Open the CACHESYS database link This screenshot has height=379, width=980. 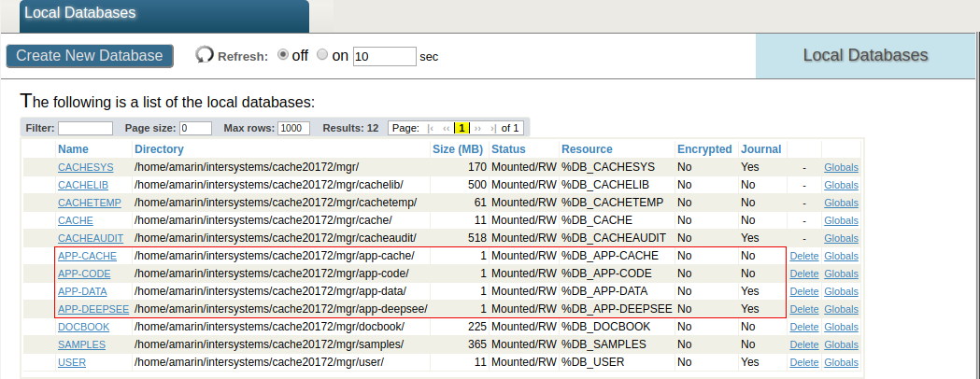point(85,168)
